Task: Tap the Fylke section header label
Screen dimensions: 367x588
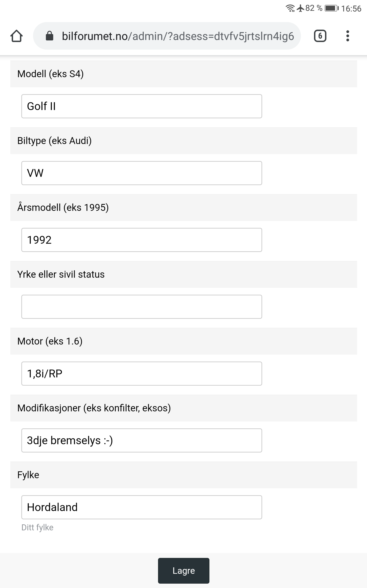Action: click(x=28, y=475)
